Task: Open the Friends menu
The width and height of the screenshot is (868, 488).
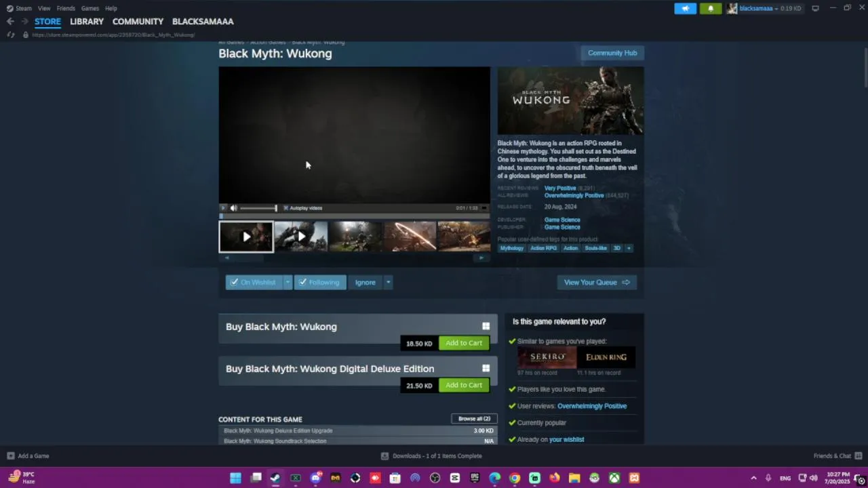Action: tap(66, 8)
